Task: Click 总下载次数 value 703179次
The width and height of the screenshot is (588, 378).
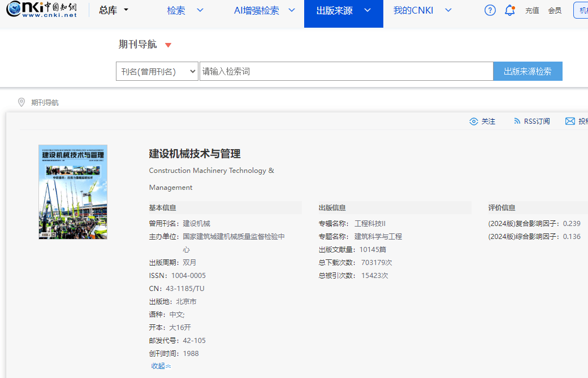Action: pos(377,263)
